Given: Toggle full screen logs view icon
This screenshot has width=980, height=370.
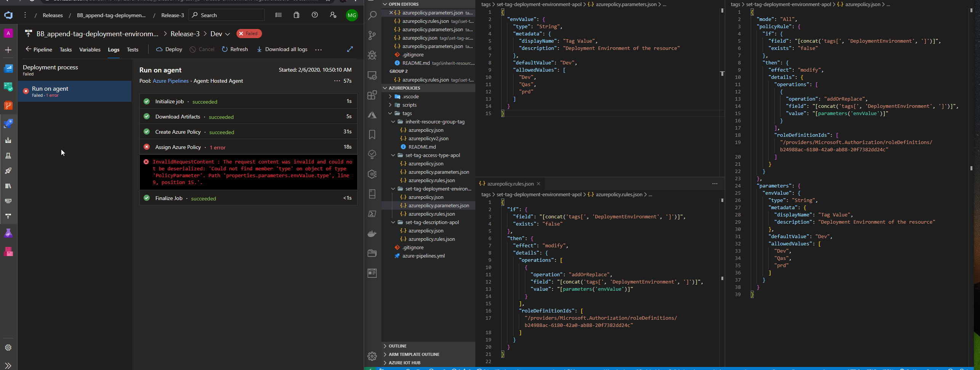Looking at the screenshot, I should pyautogui.click(x=350, y=49).
